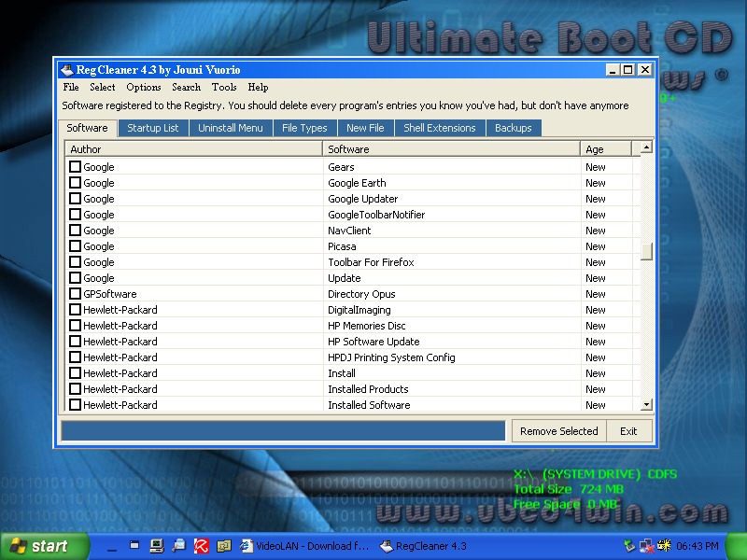
Task: Open the Tools menu
Action: click(224, 87)
